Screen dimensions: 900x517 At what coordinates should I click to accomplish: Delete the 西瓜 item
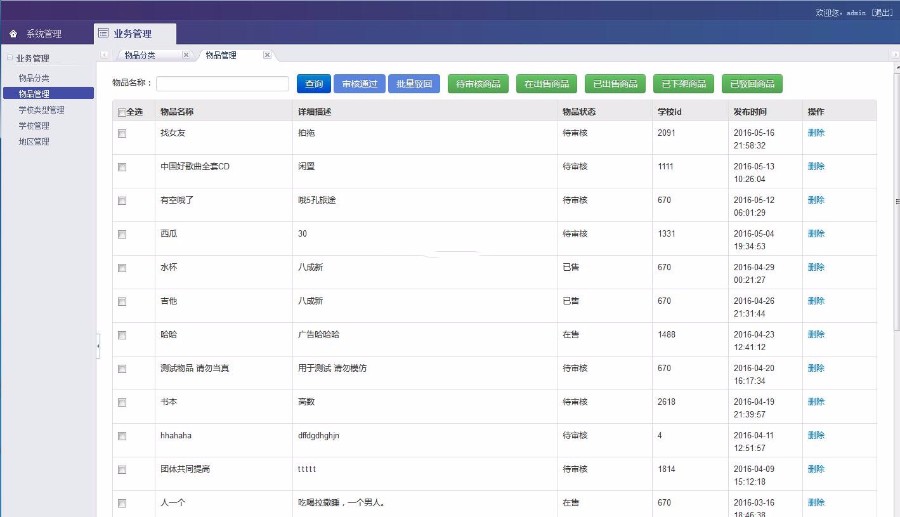click(816, 233)
